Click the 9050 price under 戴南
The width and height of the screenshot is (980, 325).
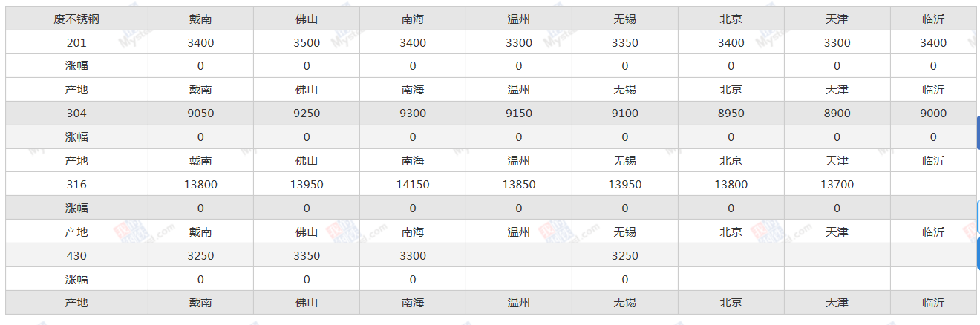tap(200, 114)
